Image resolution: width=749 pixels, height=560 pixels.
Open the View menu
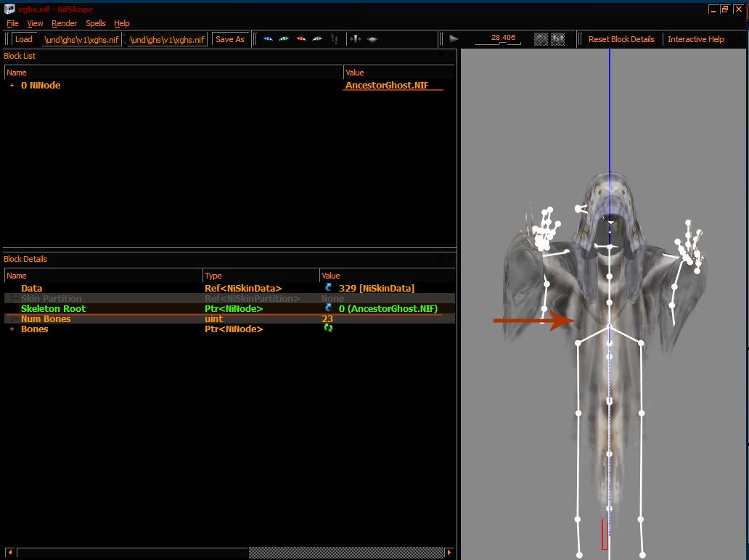pyautogui.click(x=35, y=23)
